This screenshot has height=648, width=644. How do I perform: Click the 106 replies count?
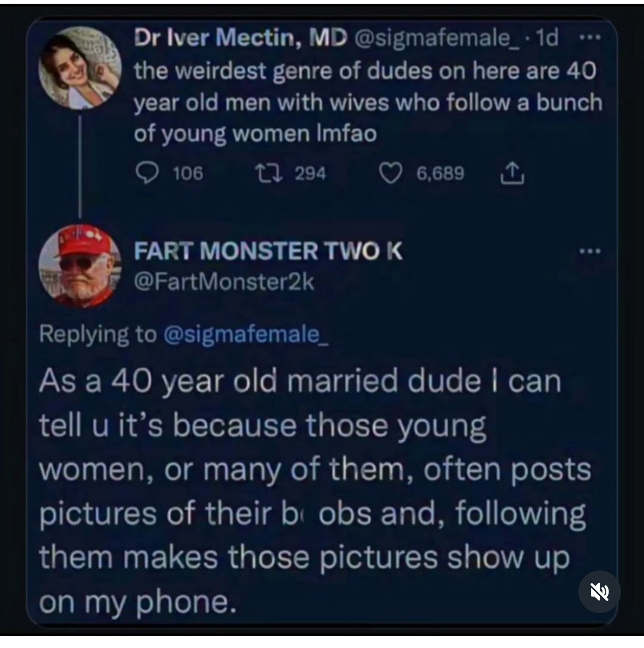(187, 174)
